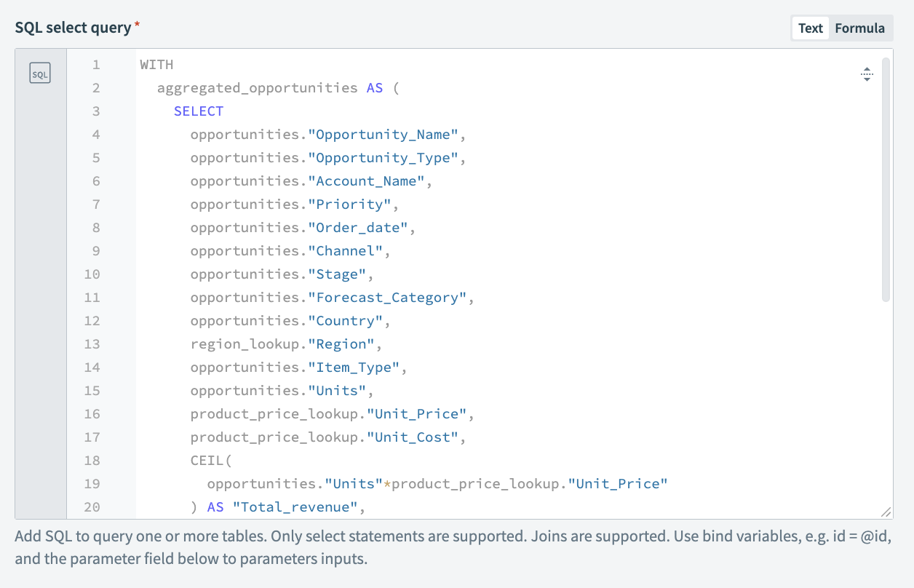Click the SQL badge icon in editor gutter

point(40,73)
